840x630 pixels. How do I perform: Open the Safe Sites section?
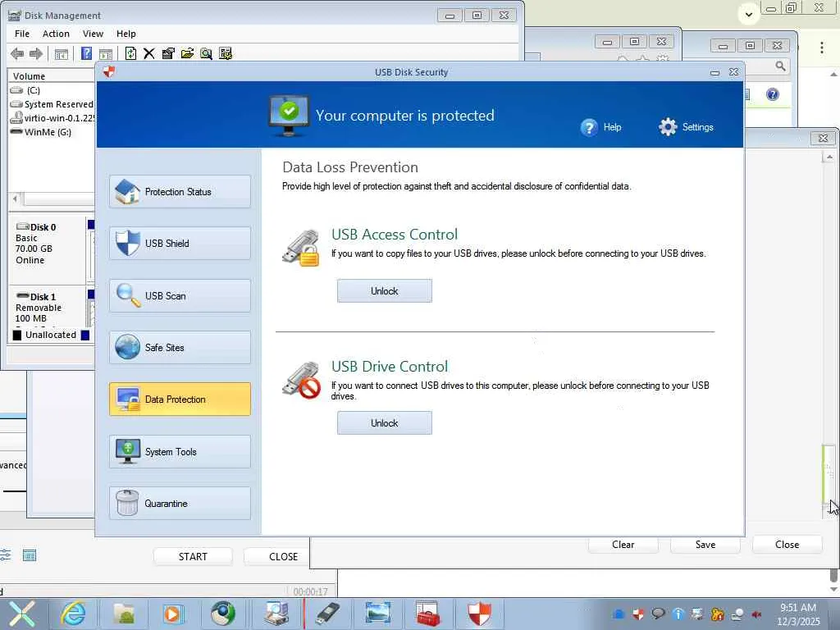(x=180, y=348)
